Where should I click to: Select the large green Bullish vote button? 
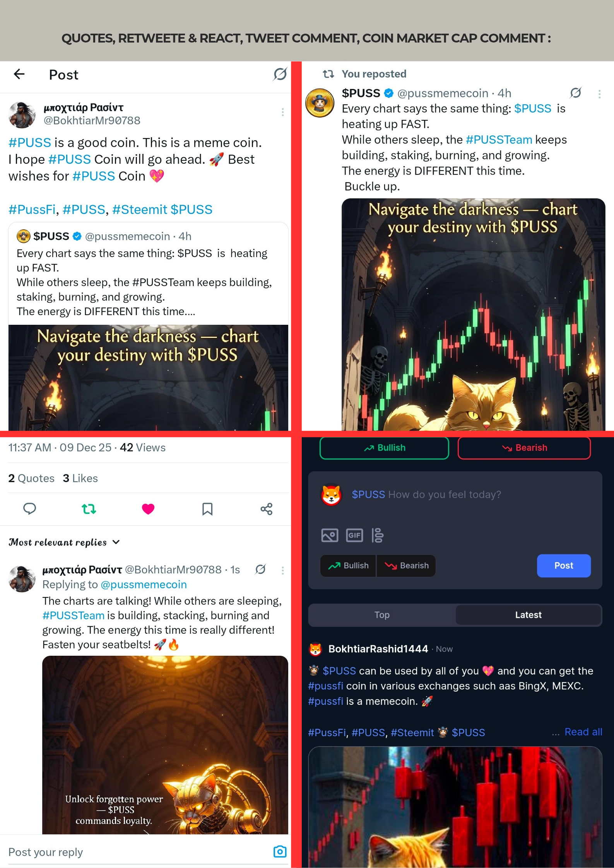(x=384, y=448)
